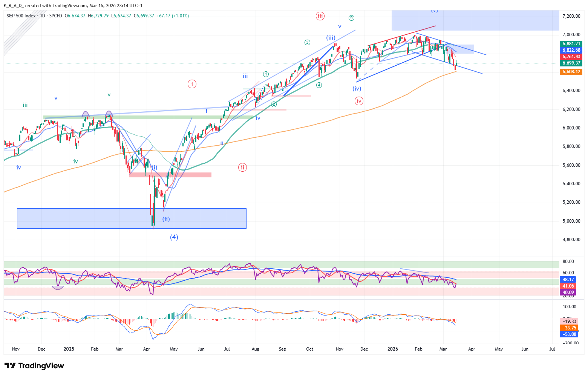Select the green circled 2 wave marker
This screenshot has width=588, height=377.
[x=274, y=104]
